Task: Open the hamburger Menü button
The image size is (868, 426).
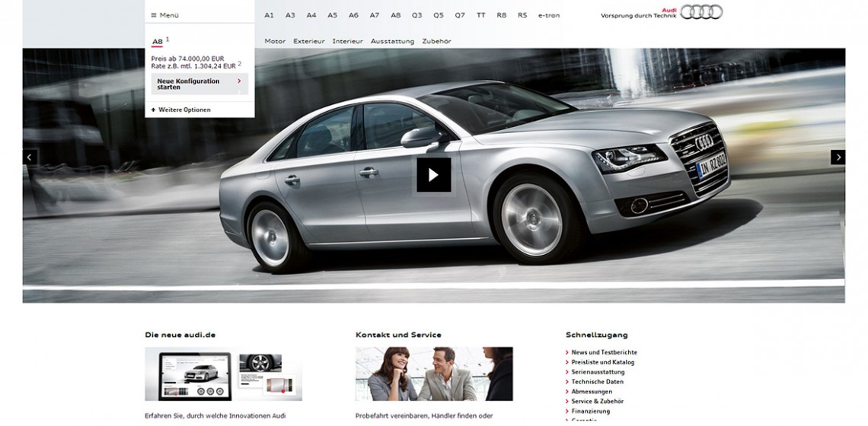Action: click(x=165, y=15)
